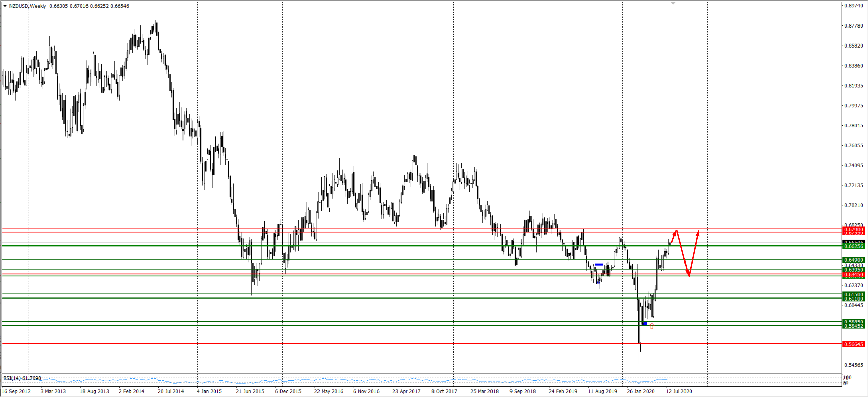
Task: Click the 0.58452 green price label
Action: tap(853, 326)
